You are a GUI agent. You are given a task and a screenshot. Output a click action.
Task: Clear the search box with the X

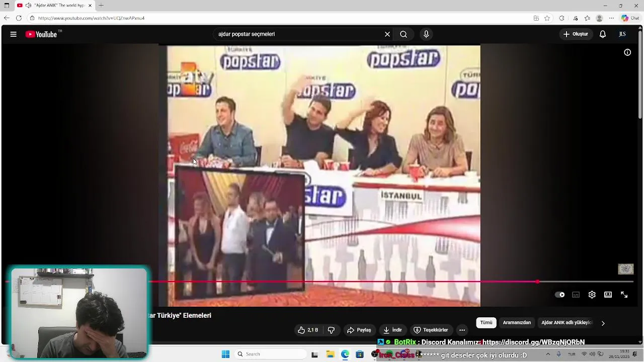click(x=387, y=34)
